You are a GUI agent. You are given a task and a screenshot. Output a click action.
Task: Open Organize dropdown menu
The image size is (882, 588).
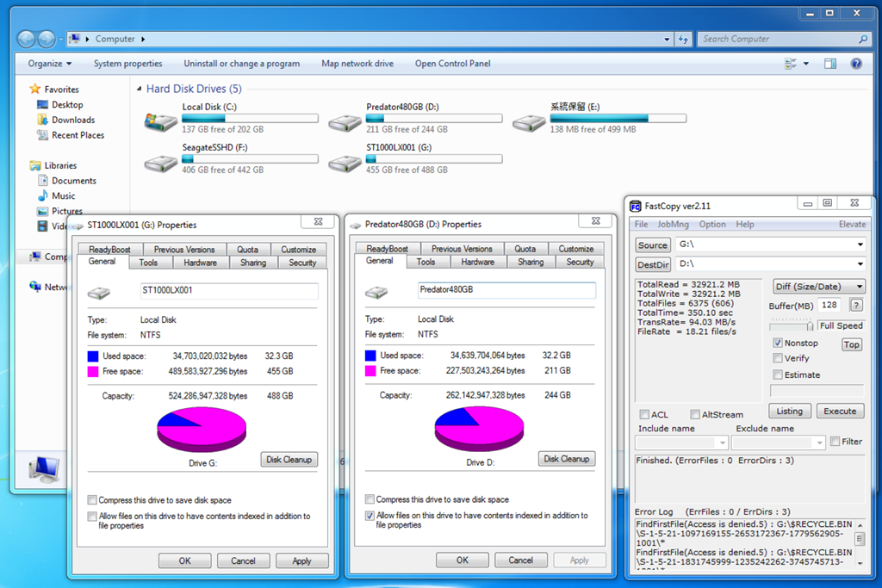(50, 64)
